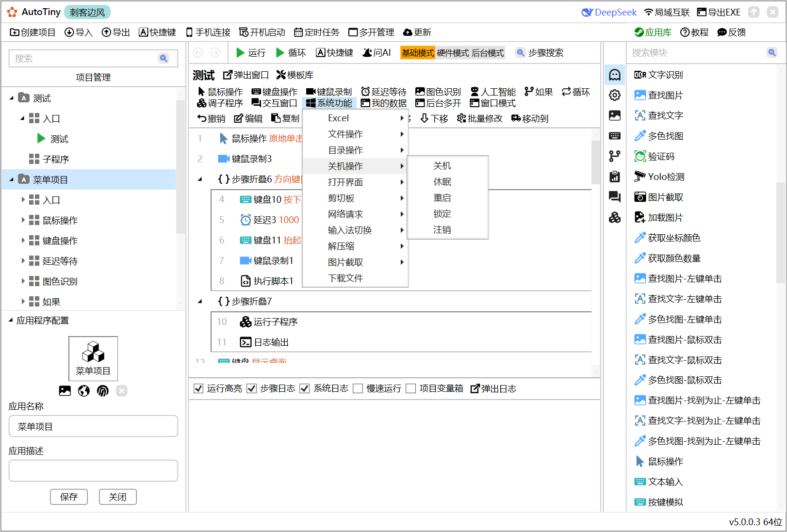The width and height of the screenshot is (787, 532).
Task: Choose 锁定 from shutdown submenu
Action: [447, 214]
